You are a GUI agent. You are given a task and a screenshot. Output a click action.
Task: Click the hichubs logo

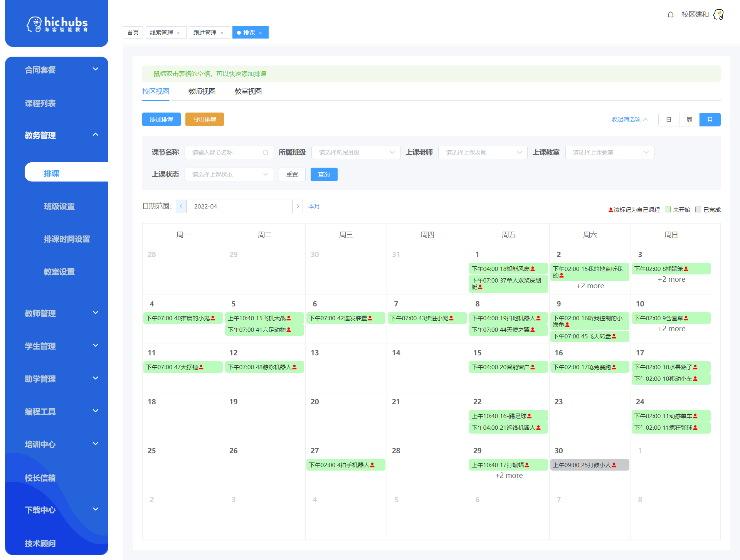(x=57, y=24)
